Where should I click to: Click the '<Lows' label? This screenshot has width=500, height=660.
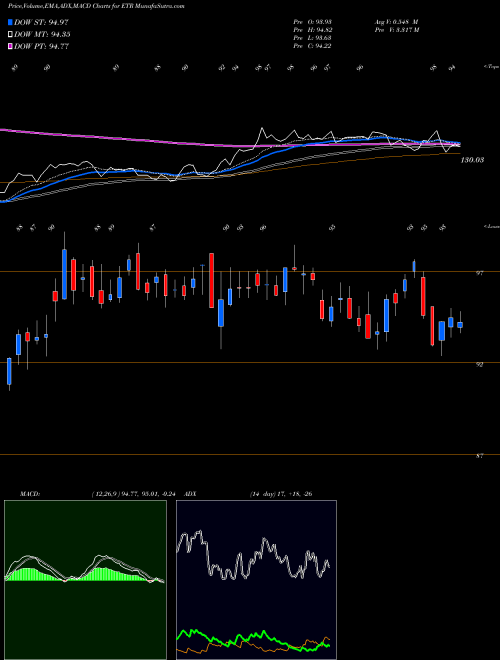(491, 226)
